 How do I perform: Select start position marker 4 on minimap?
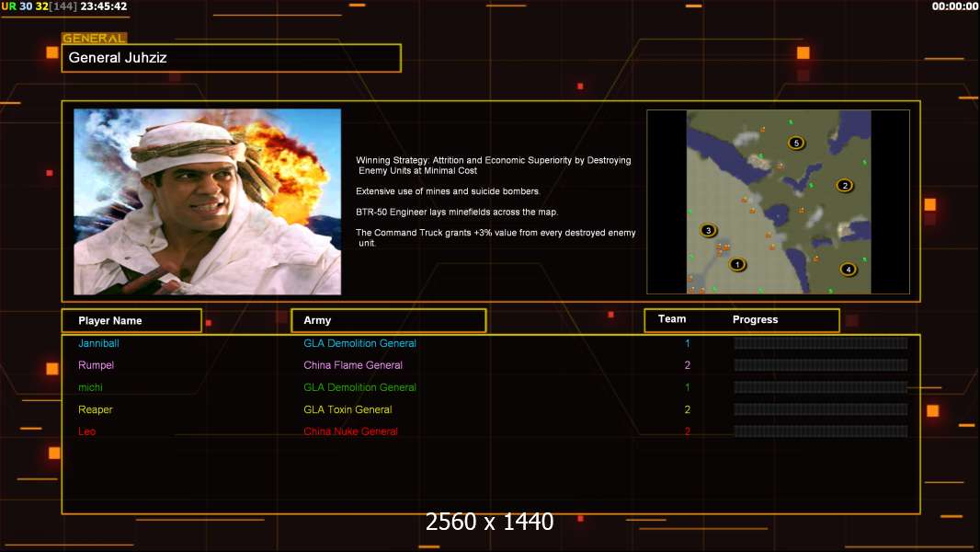(849, 270)
